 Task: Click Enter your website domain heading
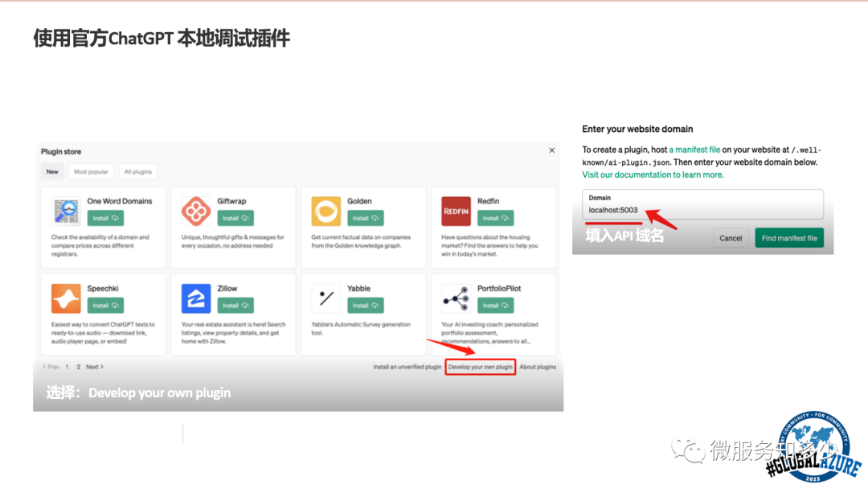pyautogui.click(x=637, y=129)
